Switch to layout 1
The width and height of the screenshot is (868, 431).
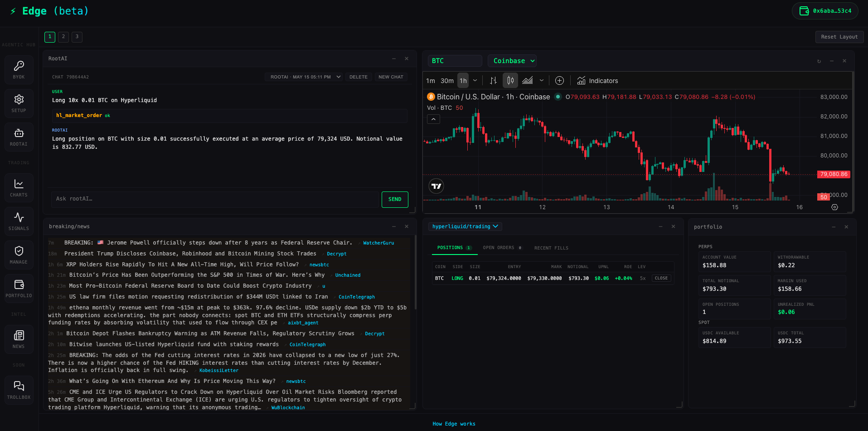click(x=50, y=37)
